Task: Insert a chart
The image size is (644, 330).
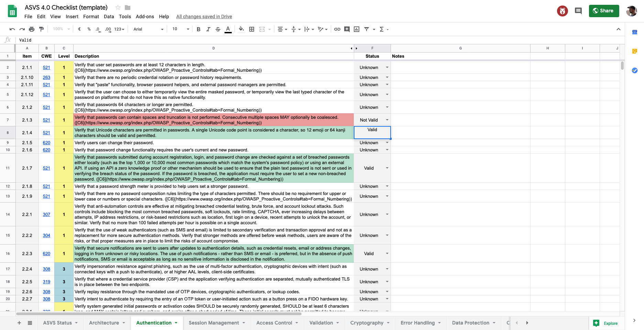Action: [x=357, y=29]
